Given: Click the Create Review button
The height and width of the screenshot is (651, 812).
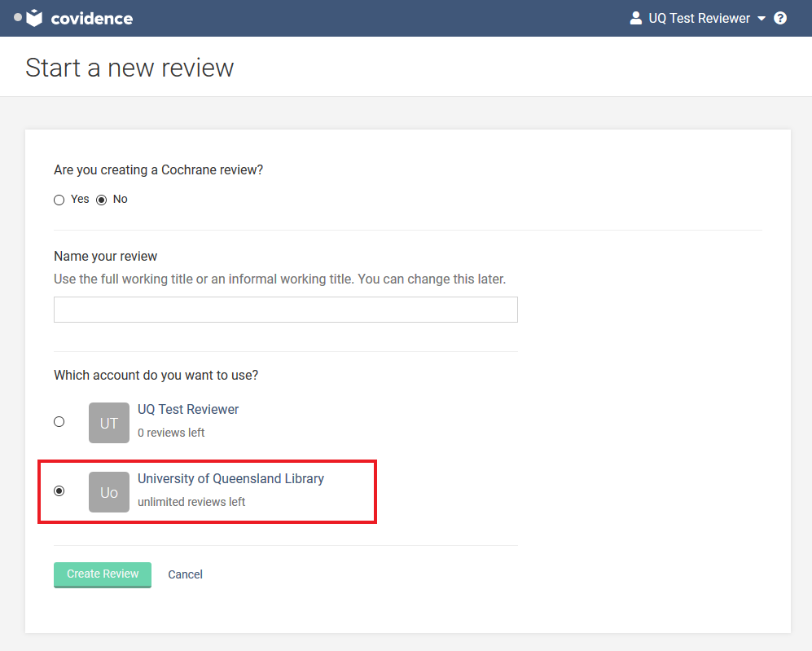Looking at the screenshot, I should 103,575.
